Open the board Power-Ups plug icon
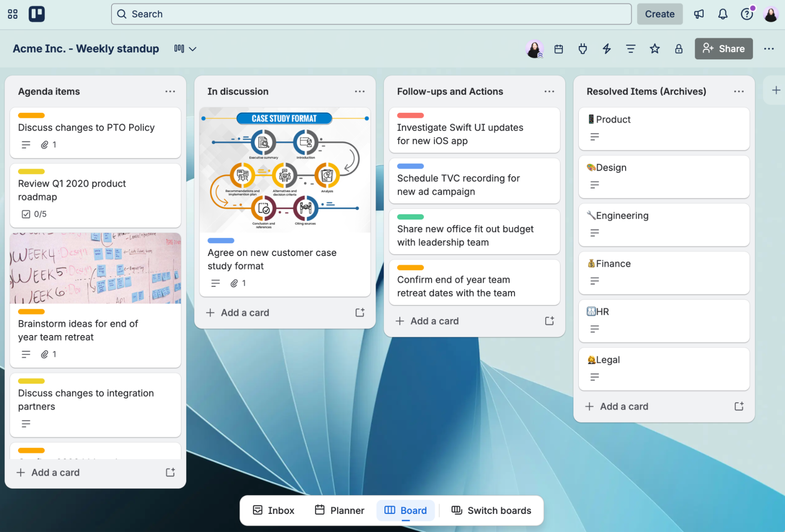Viewport: 785px width, 532px height. coord(583,49)
